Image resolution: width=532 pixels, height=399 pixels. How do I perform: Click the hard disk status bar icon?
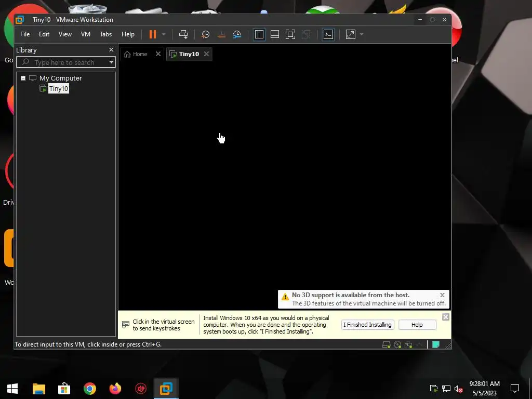[386, 345]
